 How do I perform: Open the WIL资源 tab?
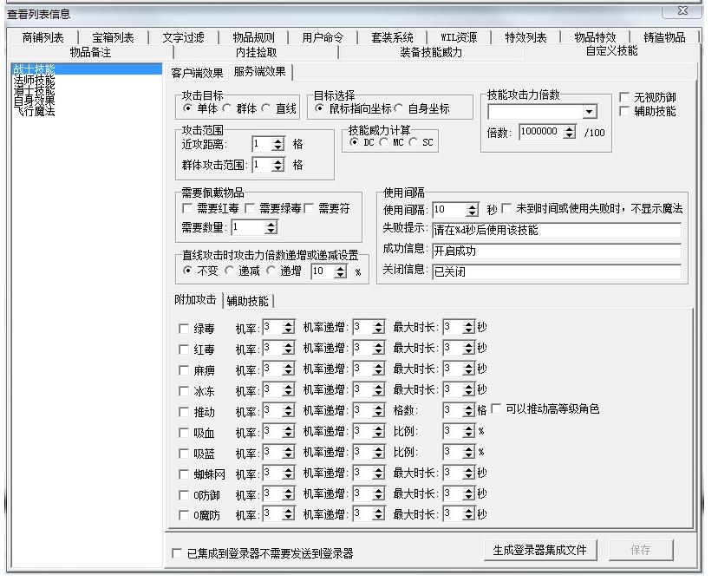click(x=459, y=37)
